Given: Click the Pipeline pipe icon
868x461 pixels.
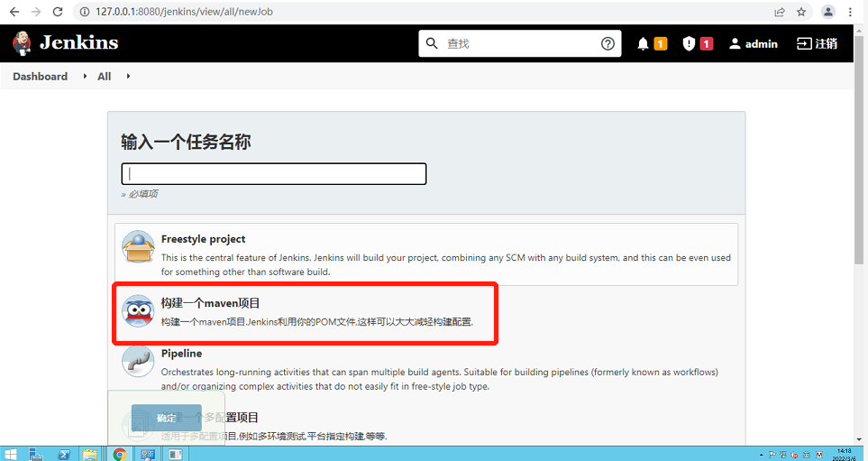Looking at the screenshot, I should (138, 361).
